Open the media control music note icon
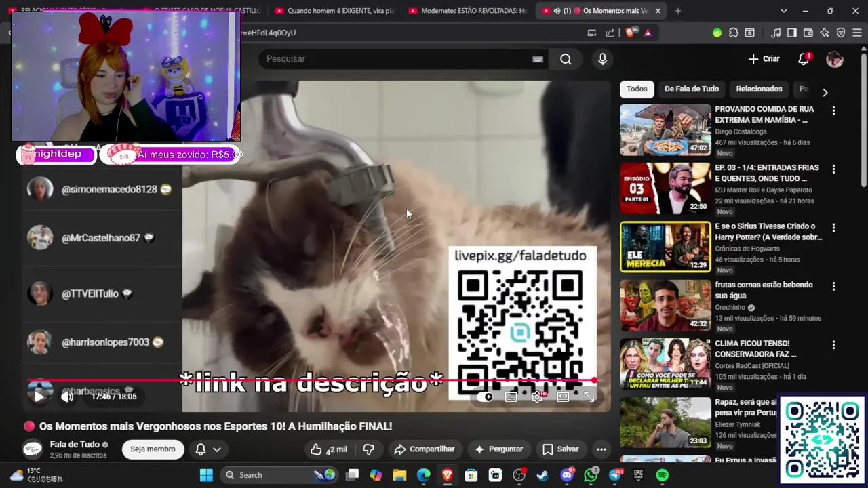868x488 pixels. click(x=776, y=33)
